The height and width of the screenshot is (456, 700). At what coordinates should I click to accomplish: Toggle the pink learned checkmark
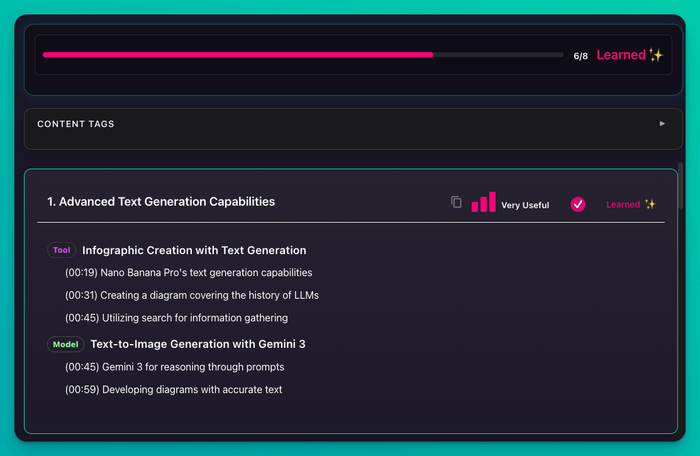pos(578,204)
